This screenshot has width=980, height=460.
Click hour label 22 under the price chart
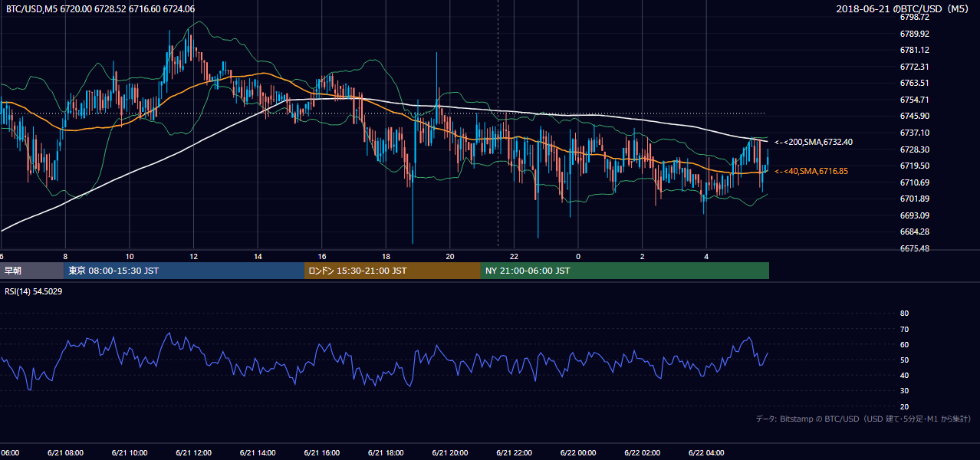(x=514, y=256)
